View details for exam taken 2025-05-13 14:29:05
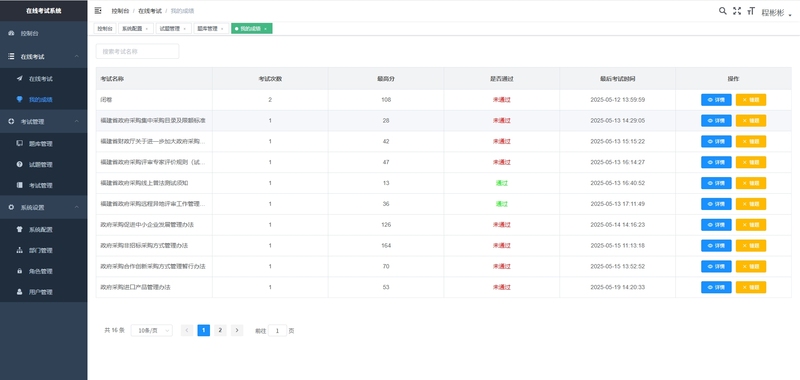800x380 pixels. click(716, 121)
